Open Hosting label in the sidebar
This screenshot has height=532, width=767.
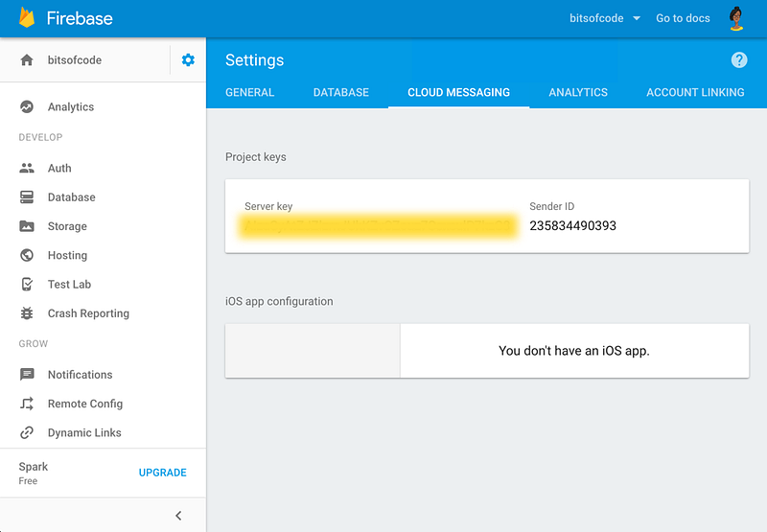pyautogui.click(x=67, y=255)
